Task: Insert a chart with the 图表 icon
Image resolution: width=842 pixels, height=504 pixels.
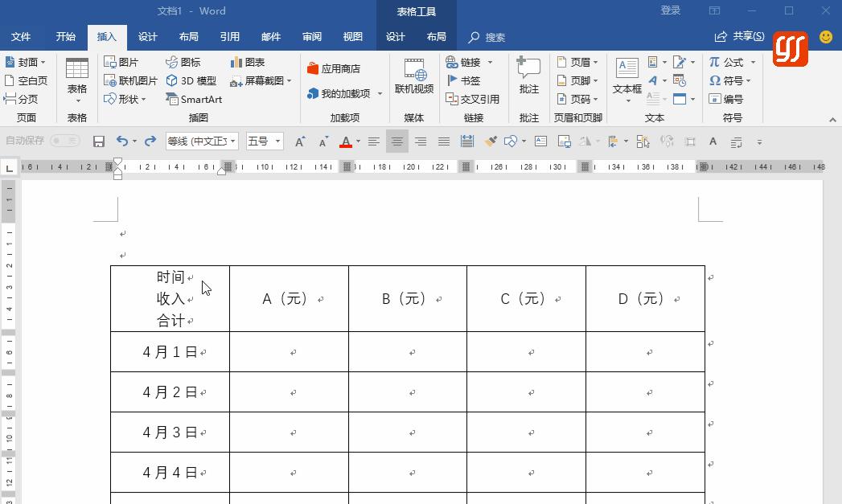Action: pos(250,62)
